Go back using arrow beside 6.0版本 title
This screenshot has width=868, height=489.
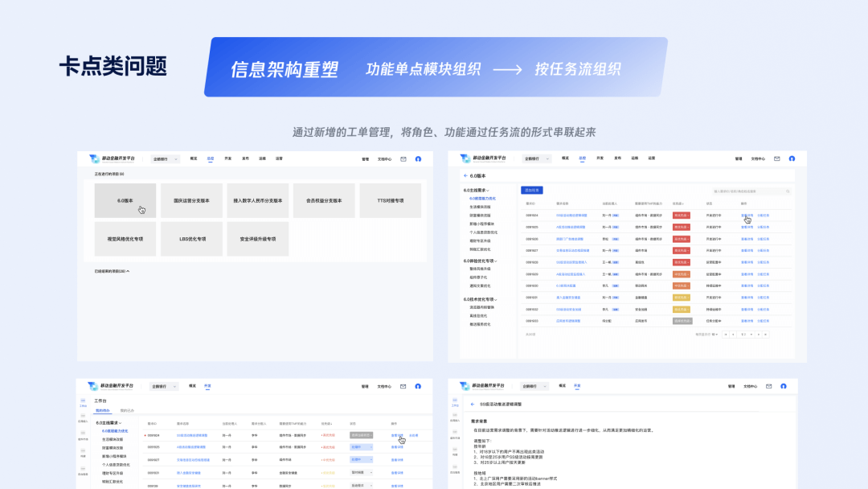465,175
